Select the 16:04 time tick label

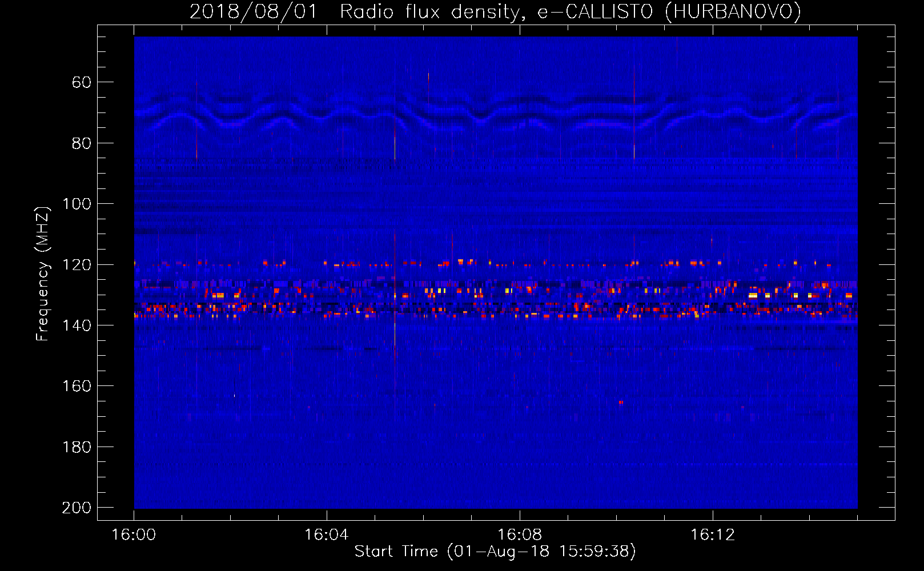pos(327,535)
